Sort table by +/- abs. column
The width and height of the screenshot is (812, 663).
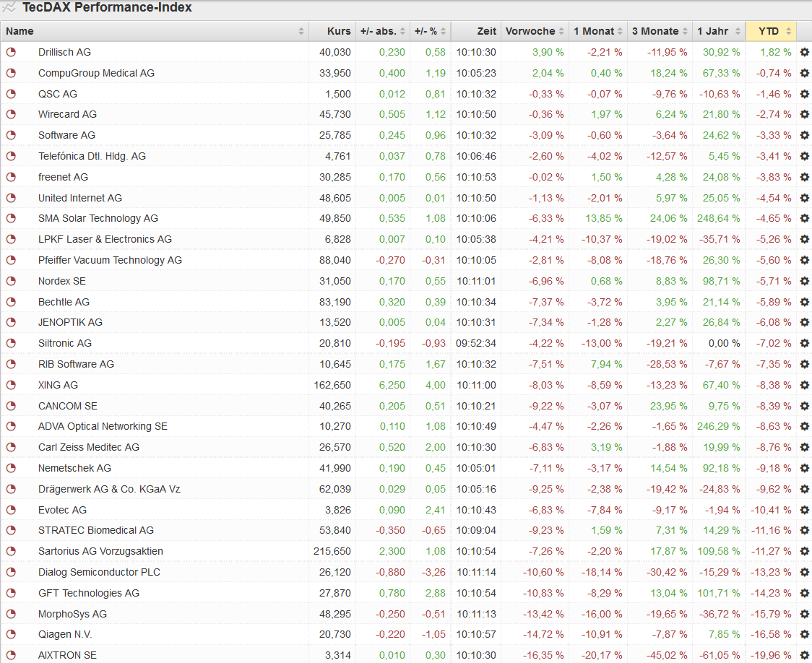pos(383,31)
